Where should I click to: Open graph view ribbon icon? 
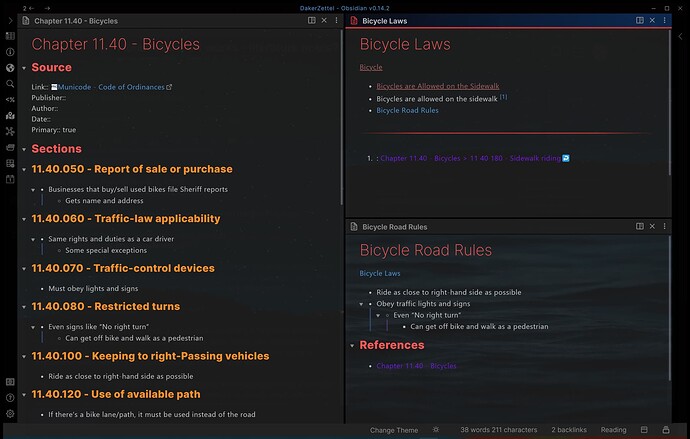[x=10, y=131]
